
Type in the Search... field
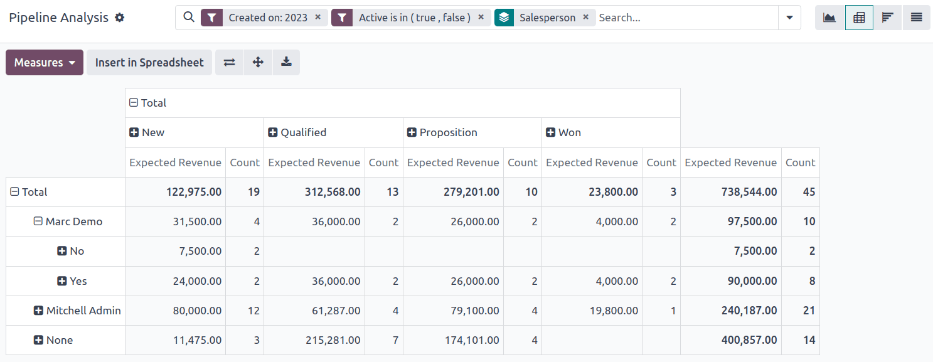[687, 17]
